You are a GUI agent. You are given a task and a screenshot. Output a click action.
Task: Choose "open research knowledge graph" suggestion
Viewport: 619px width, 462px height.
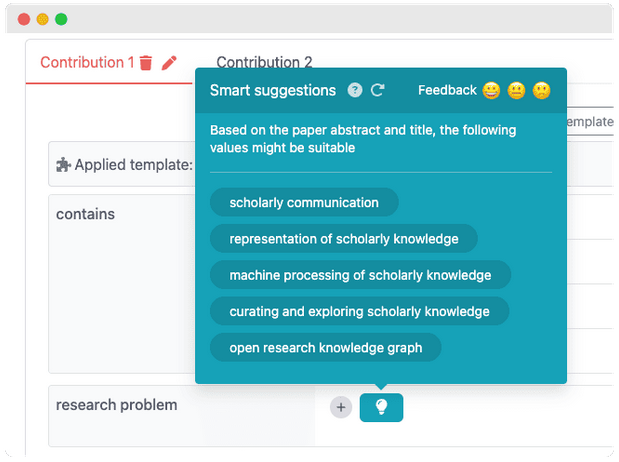(x=326, y=348)
